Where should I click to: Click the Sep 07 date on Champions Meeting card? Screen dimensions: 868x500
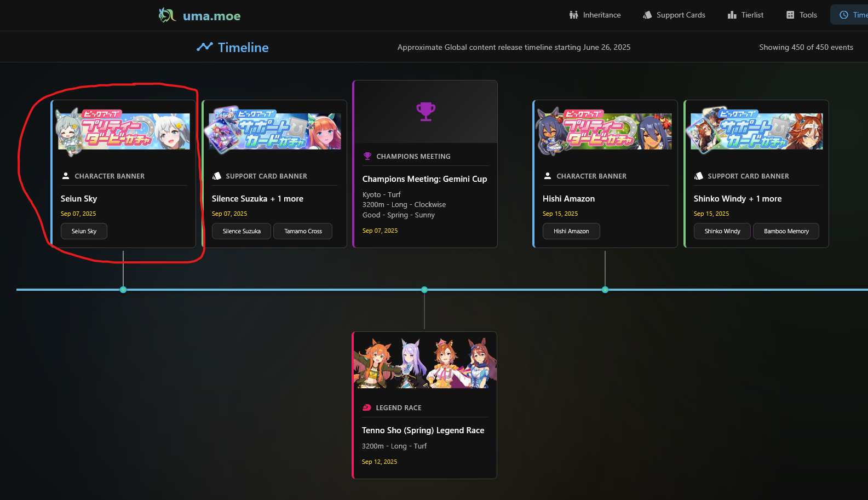[380, 231]
